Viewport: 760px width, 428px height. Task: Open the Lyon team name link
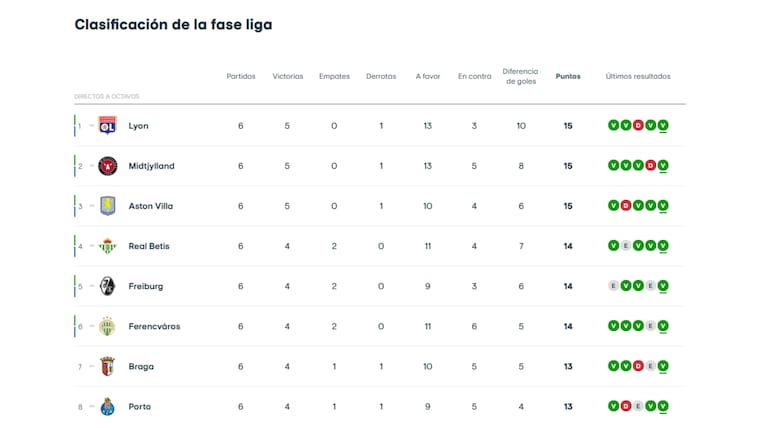pyautogui.click(x=139, y=126)
